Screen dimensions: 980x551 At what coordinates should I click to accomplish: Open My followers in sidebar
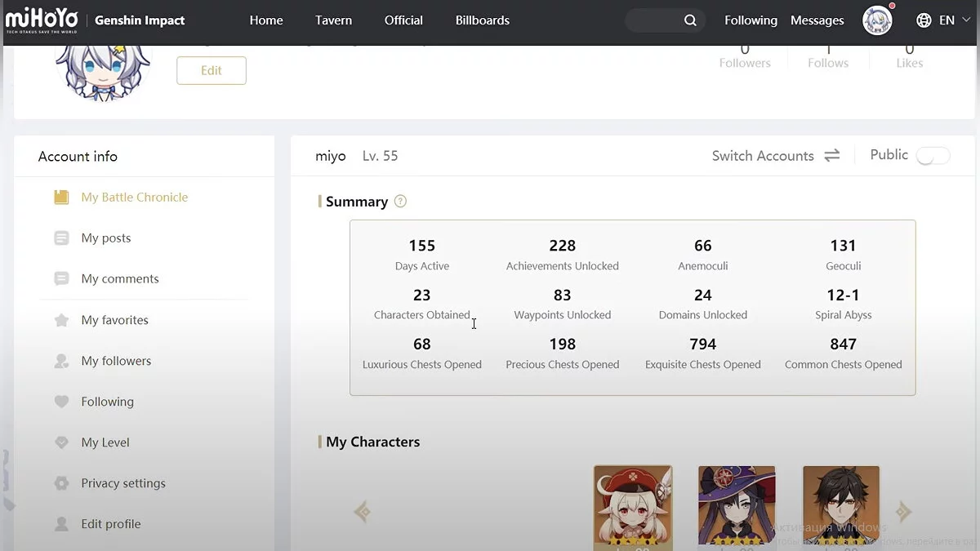pyautogui.click(x=116, y=361)
